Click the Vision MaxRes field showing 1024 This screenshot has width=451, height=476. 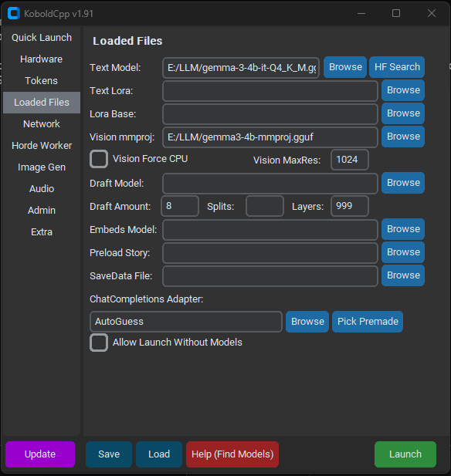(x=350, y=160)
